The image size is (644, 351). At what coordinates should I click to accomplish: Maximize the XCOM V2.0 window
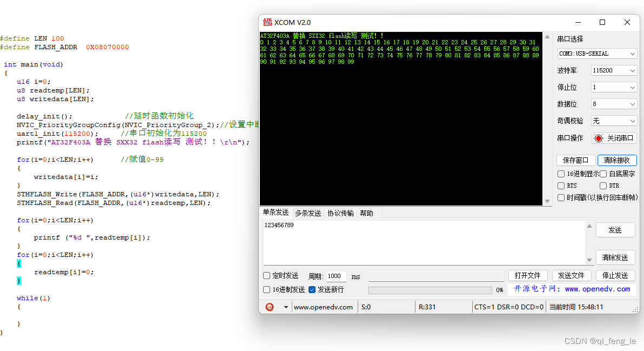coord(602,22)
